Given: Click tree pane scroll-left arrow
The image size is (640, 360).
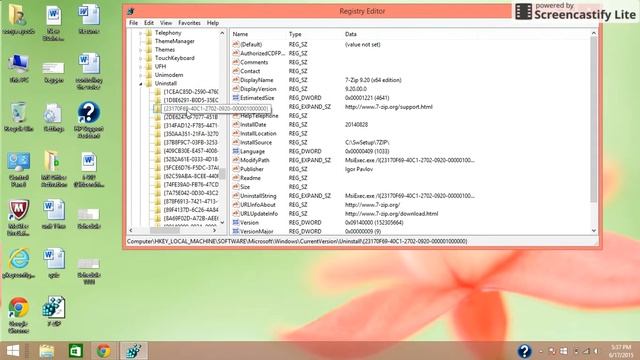Looking at the screenshot, I should [x=131, y=231].
